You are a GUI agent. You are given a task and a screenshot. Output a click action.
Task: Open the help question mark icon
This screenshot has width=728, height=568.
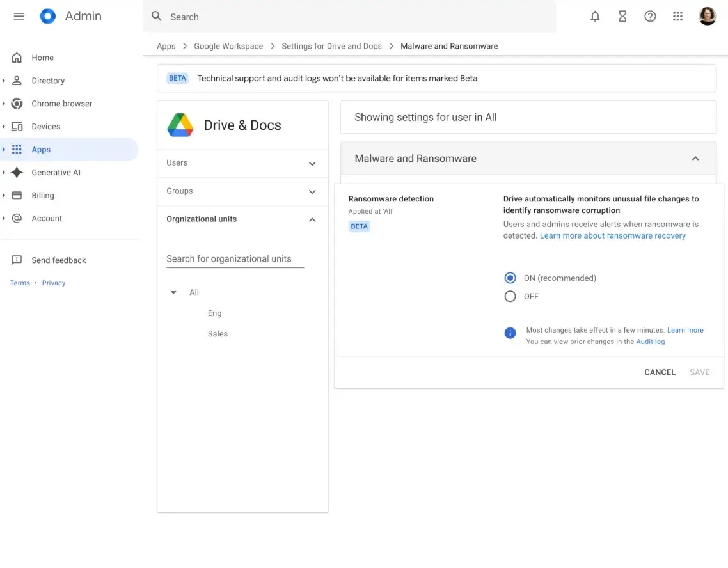(650, 17)
